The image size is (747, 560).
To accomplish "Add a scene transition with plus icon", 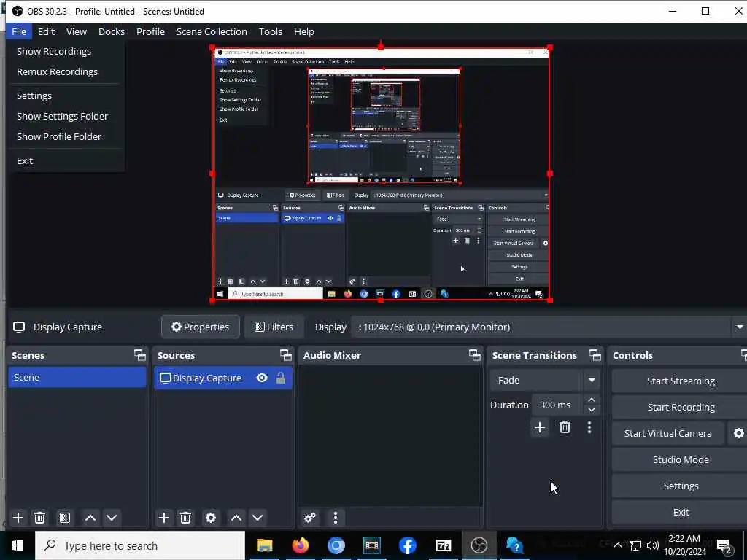I will click(540, 427).
